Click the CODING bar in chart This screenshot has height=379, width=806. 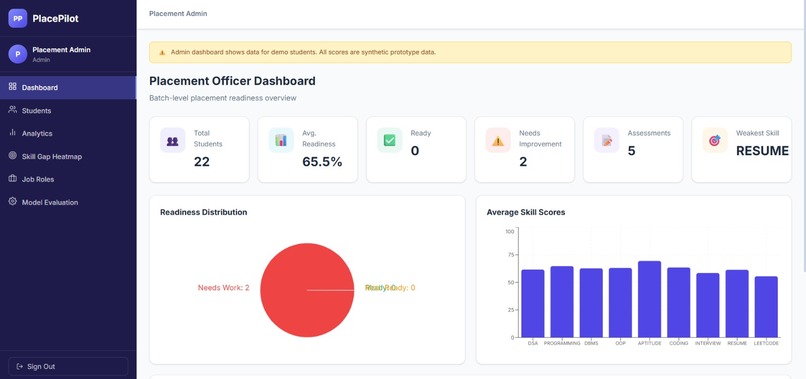click(x=679, y=302)
